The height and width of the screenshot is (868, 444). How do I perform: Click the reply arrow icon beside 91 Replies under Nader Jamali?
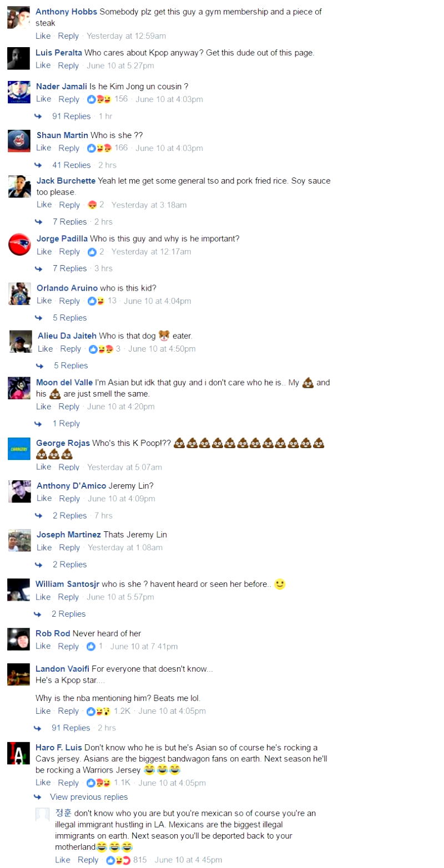point(38,116)
